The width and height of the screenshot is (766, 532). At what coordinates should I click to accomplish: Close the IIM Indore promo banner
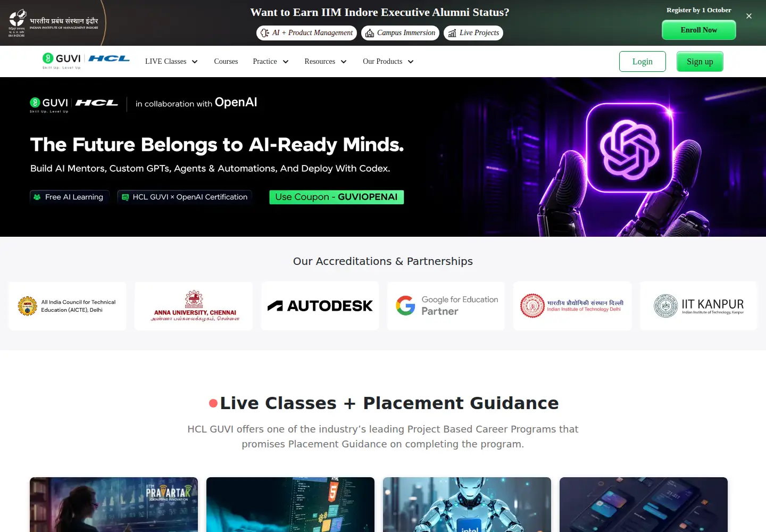pyautogui.click(x=749, y=16)
